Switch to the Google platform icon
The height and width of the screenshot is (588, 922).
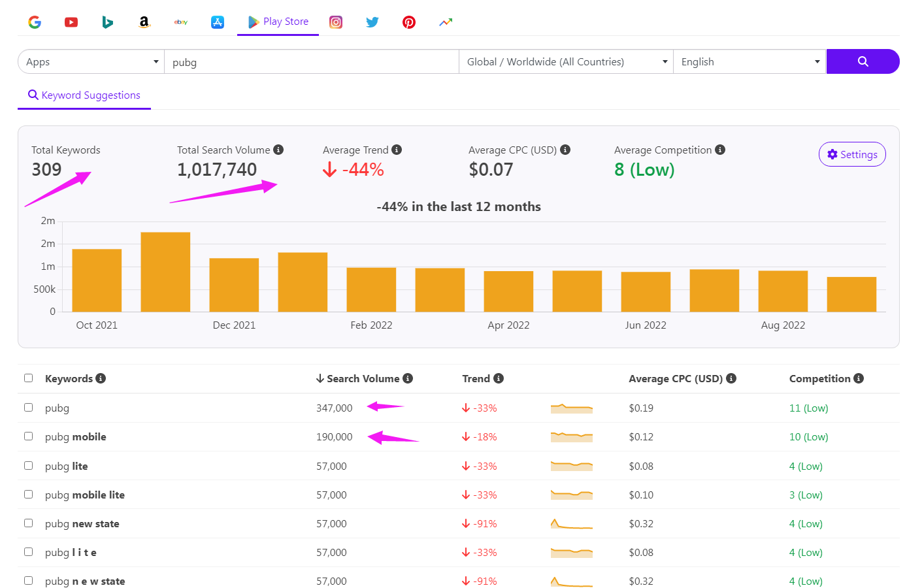click(x=35, y=22)
